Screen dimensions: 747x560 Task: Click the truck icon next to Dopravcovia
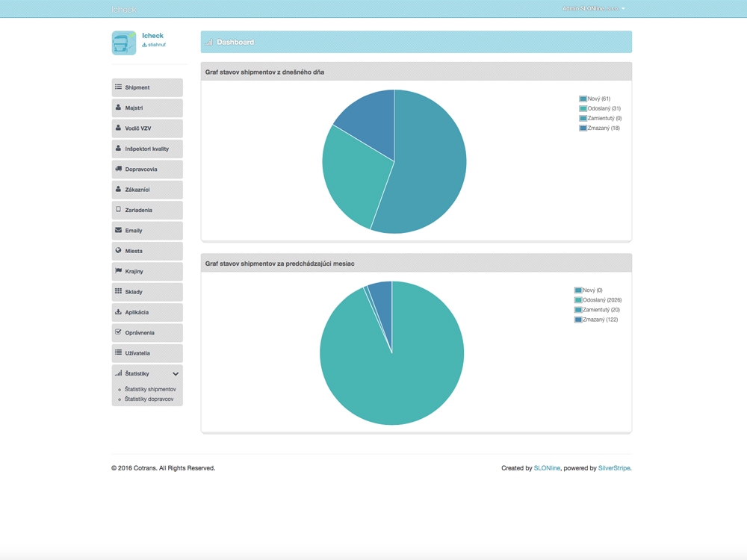click(118, 169)
